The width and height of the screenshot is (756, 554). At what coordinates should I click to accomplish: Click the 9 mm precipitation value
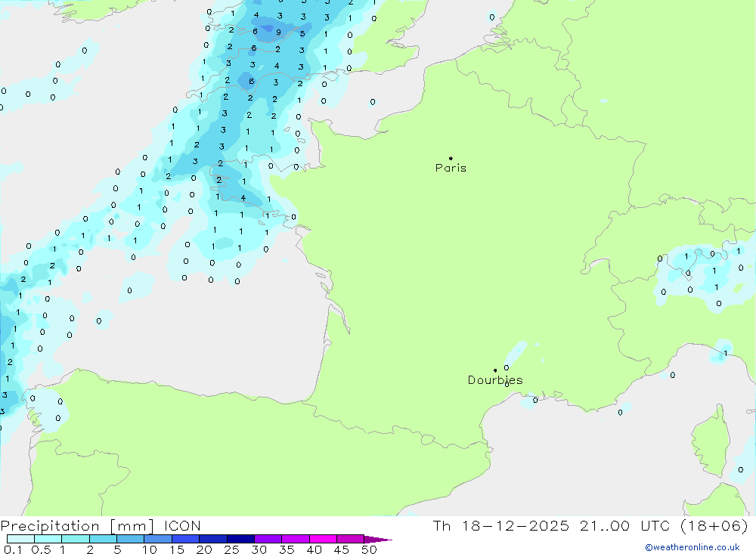pos(278,32)
